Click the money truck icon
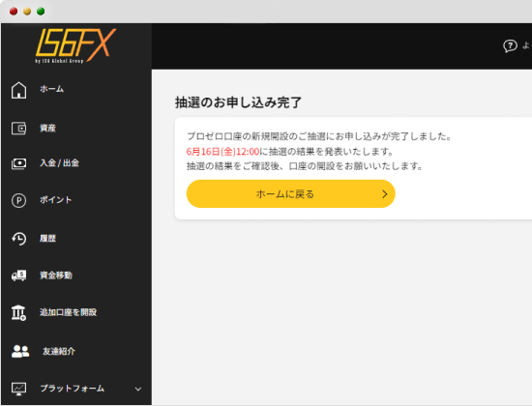 pos(18,275)
